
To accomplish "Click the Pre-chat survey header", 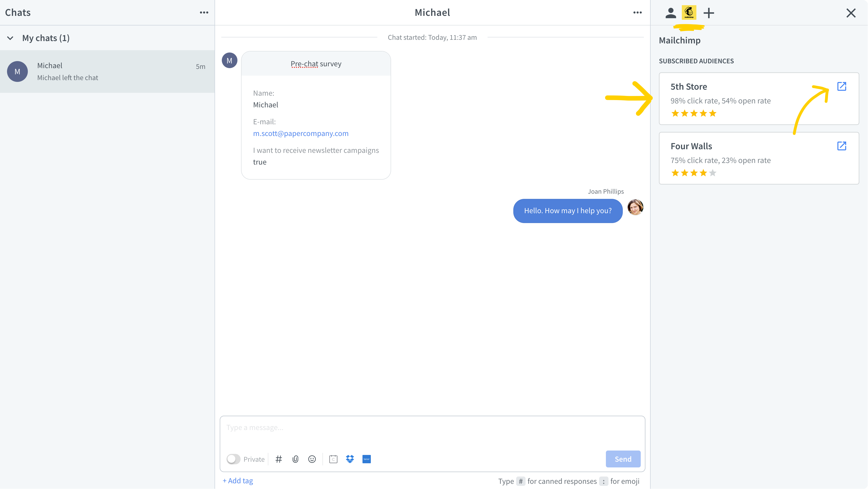I will coord(316,64).
